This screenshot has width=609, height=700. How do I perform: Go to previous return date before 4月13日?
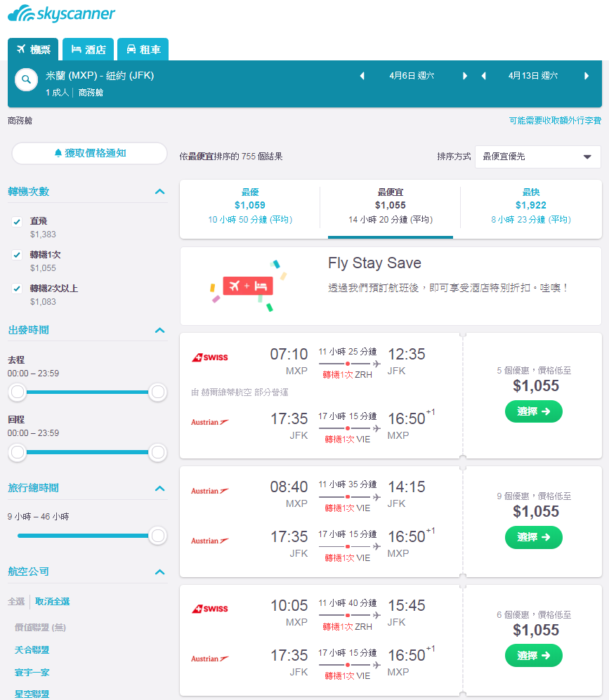[x=483, y=76]
